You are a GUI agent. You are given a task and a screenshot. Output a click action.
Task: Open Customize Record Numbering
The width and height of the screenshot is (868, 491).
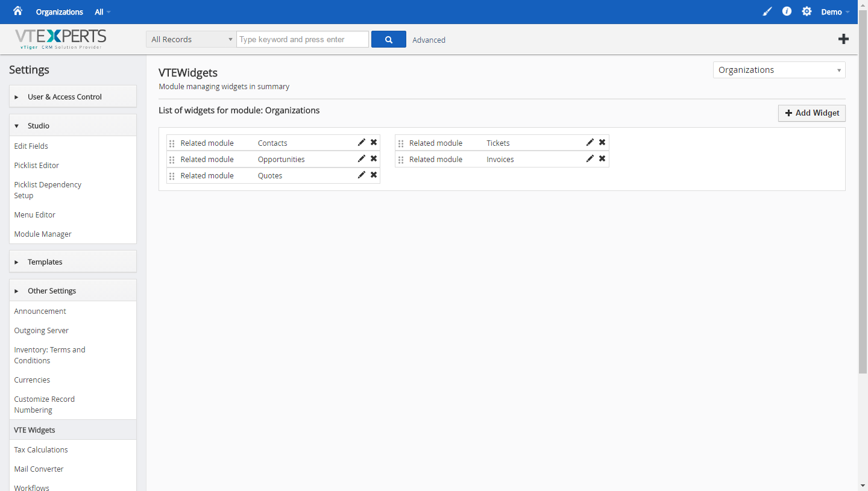(x=45, y=404)
